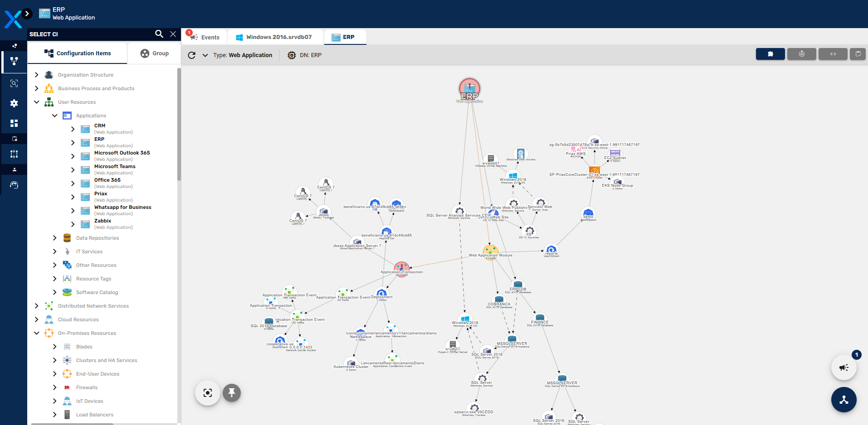Image resolution: width=868 pixels, height=425 pixels.
Task: Select Zabbix web application in tree
Action: (x=103, y=221)
